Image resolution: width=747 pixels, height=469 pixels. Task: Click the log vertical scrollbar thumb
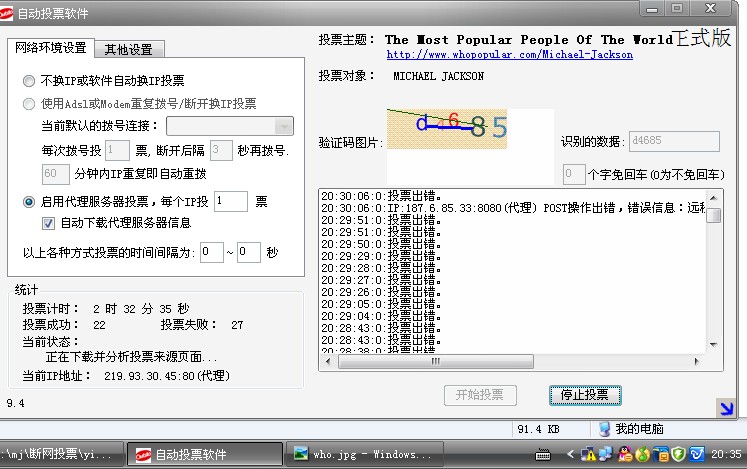point(713,216)
